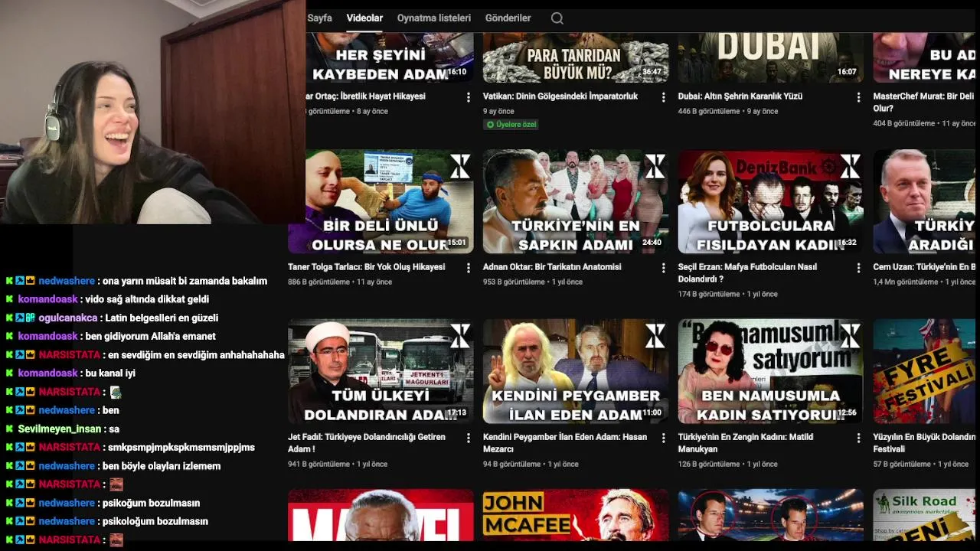Open three-dot menu for Ortaç video
This screenshot has width=980, height=551.
point(469,97)
